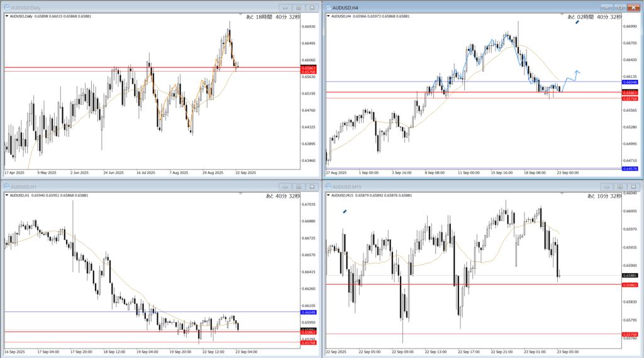Click the red 0.65863 price label on M15
Image resolution: width=644 pixels, height=358 pixels.
click(x=630, y=285)
